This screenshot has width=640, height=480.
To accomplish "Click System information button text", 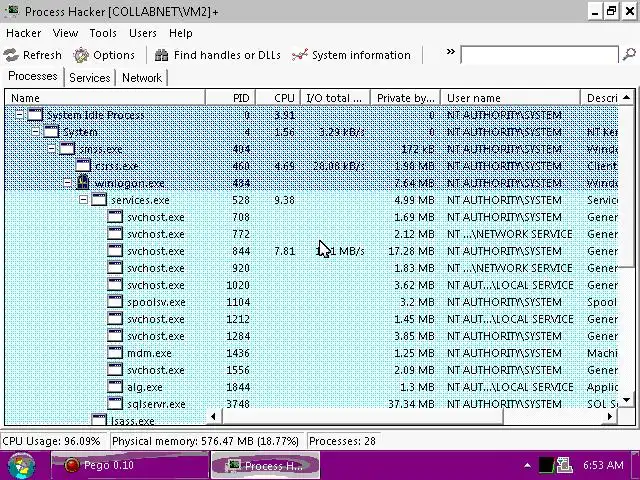I will tap(361, 55).
